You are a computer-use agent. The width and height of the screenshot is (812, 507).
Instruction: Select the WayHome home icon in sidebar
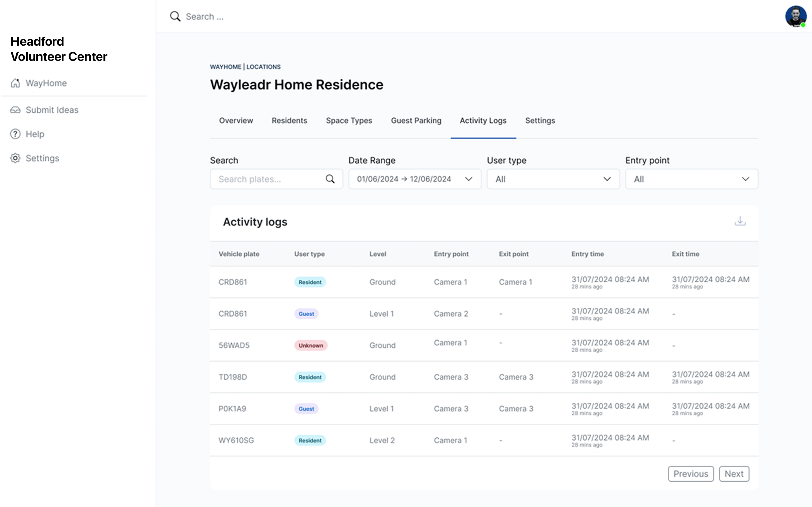[15, 83]
